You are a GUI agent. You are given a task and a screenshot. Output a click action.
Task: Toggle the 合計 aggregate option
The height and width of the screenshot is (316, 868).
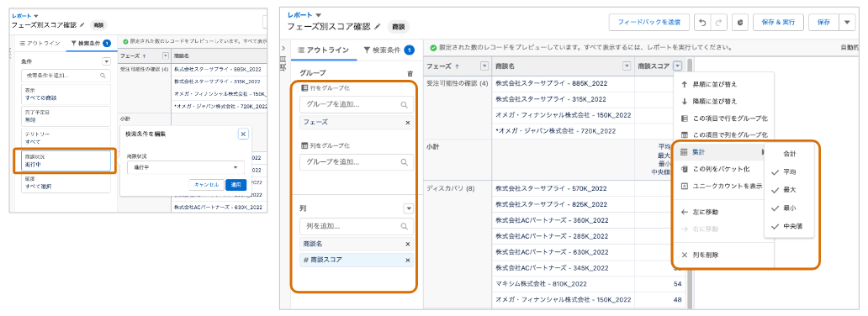789,153
